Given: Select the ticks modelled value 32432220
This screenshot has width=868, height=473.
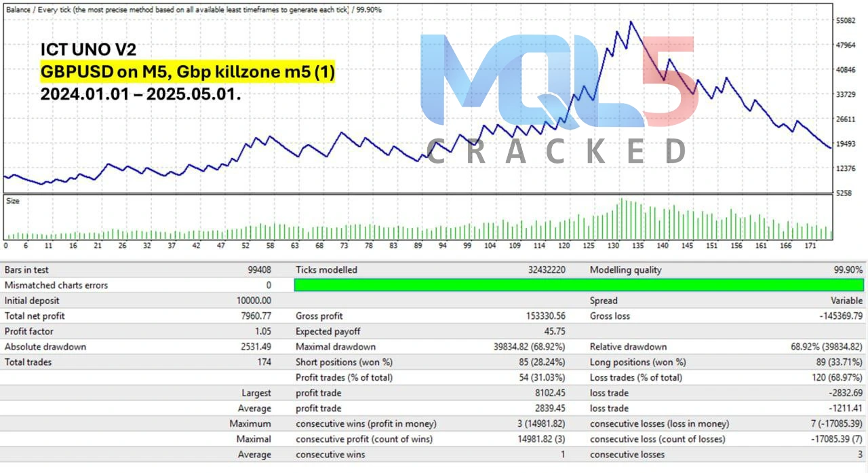Looking at the screenshot, I should (x=547, y=270).
